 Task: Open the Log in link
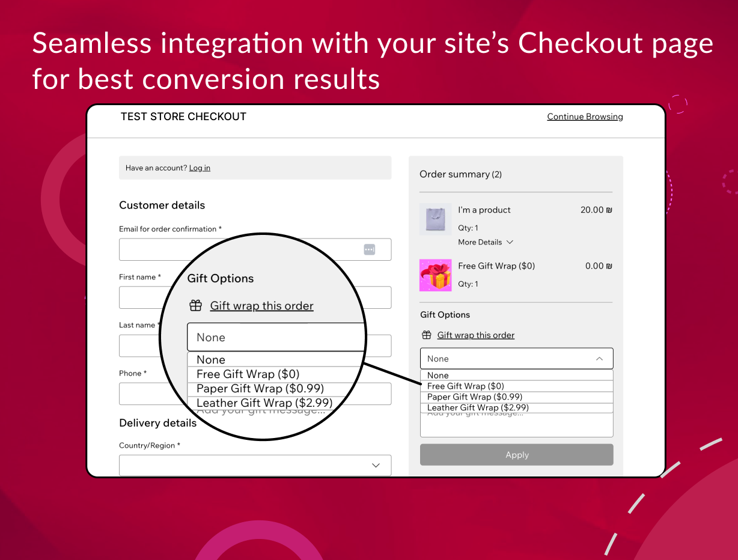200,168
